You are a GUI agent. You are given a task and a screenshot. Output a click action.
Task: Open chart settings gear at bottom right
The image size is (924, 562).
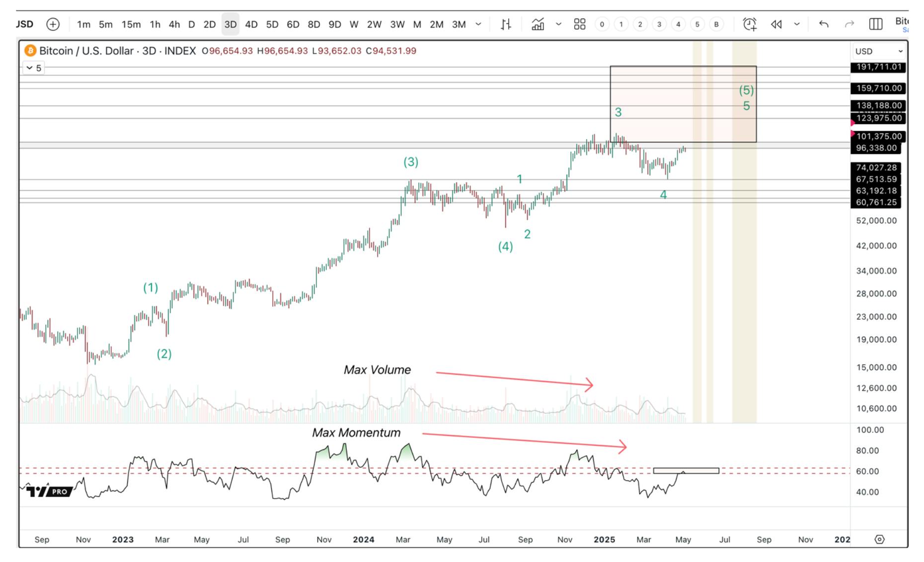(x=879, y=539)
